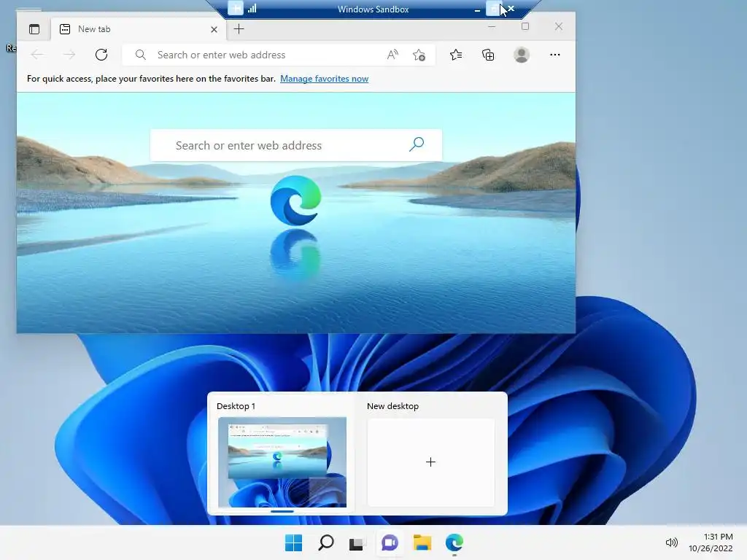Open volume control in system tray
The height and width of the screenshot is (560, 747).
(671, 542)
